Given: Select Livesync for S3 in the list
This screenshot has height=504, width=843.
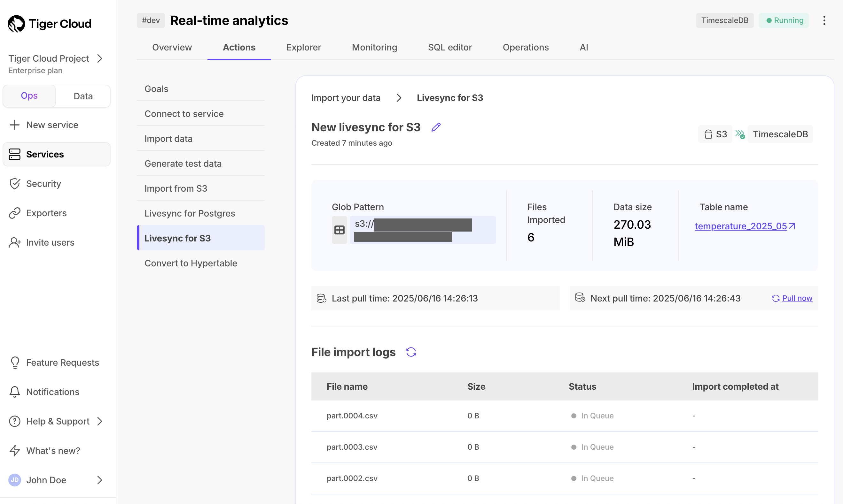Looking at the screenshot, I should [200, 238].
